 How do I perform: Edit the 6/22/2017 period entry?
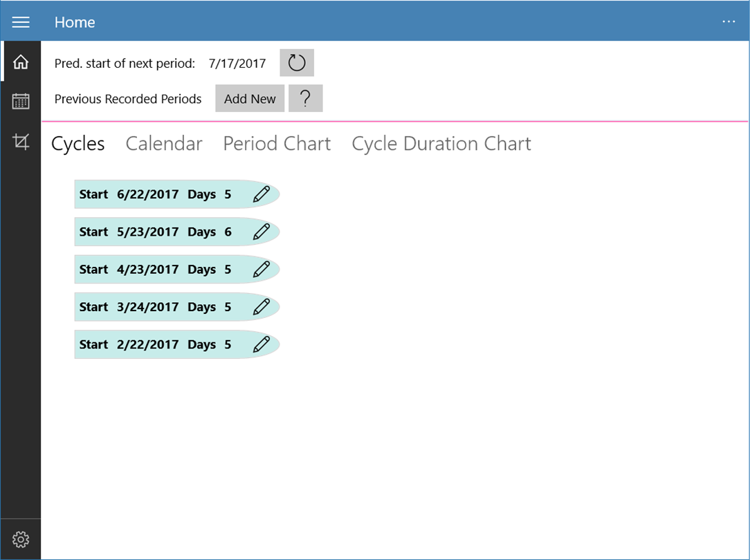(x=261, y=194)
